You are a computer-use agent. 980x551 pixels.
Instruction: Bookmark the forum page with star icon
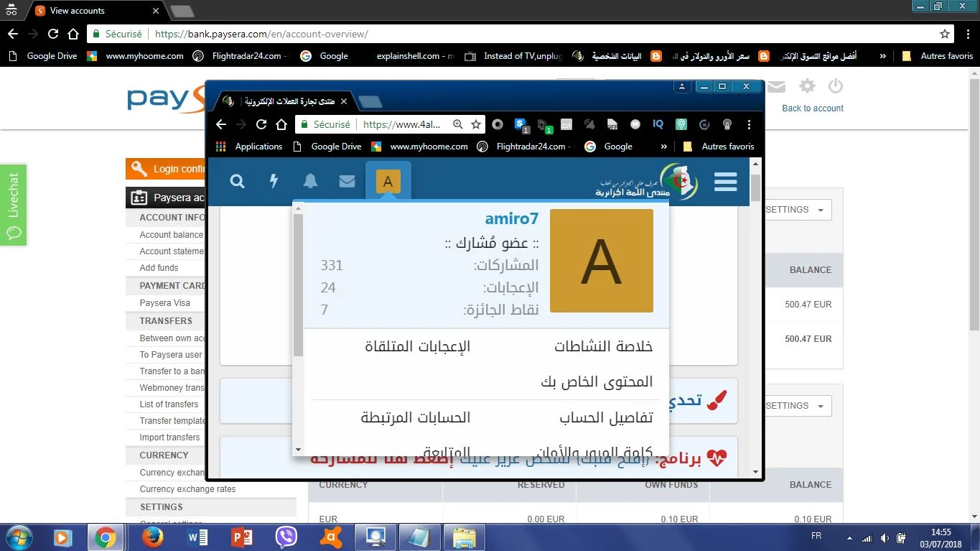(476, 124)
